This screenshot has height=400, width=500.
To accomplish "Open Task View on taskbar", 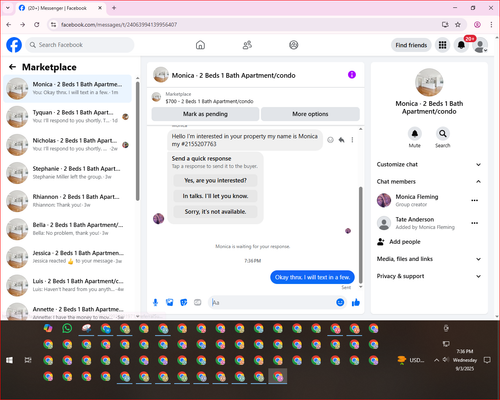I will (x=28, y=360).
